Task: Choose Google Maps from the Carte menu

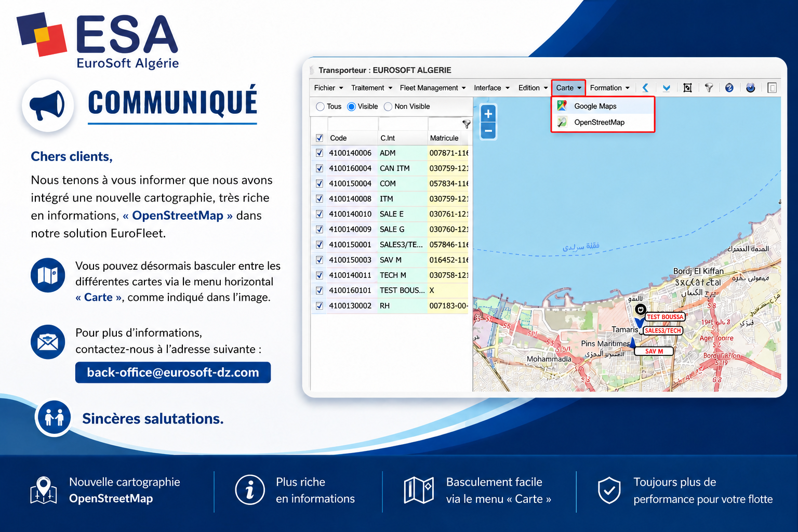Action: click(603, 106)
